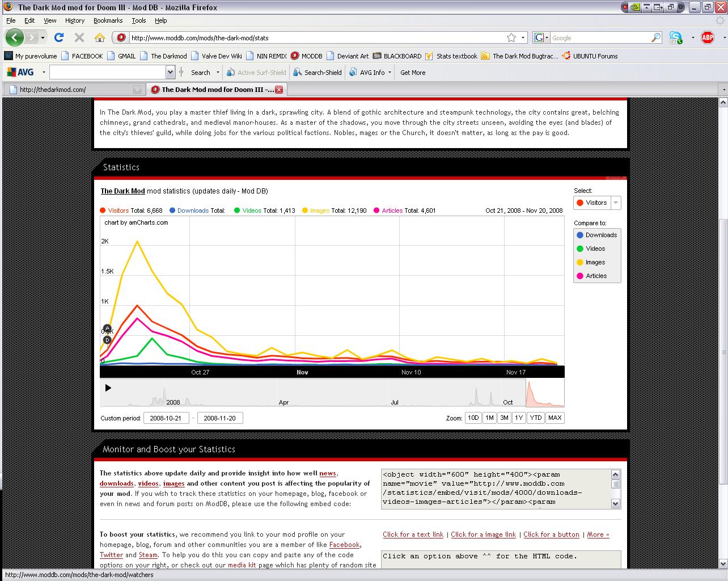Click the Facebook link in boost text

[x=344, y=545]
